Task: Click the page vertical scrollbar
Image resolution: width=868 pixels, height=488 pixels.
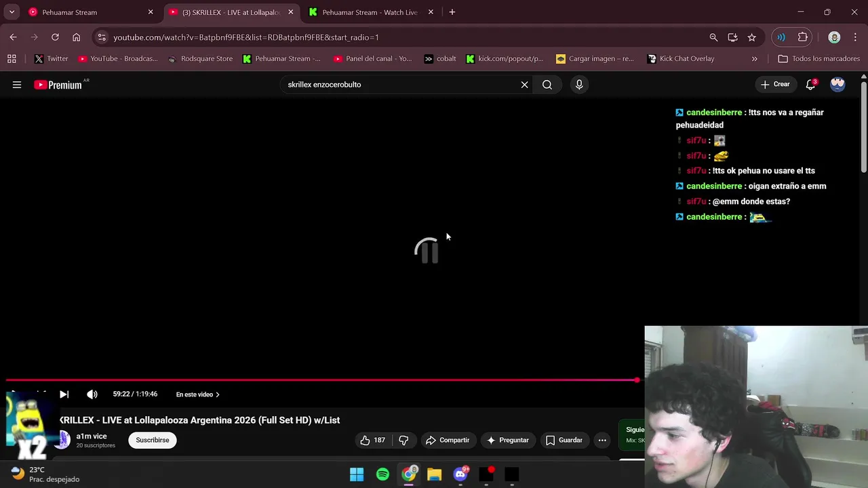Action: point(863,129)
